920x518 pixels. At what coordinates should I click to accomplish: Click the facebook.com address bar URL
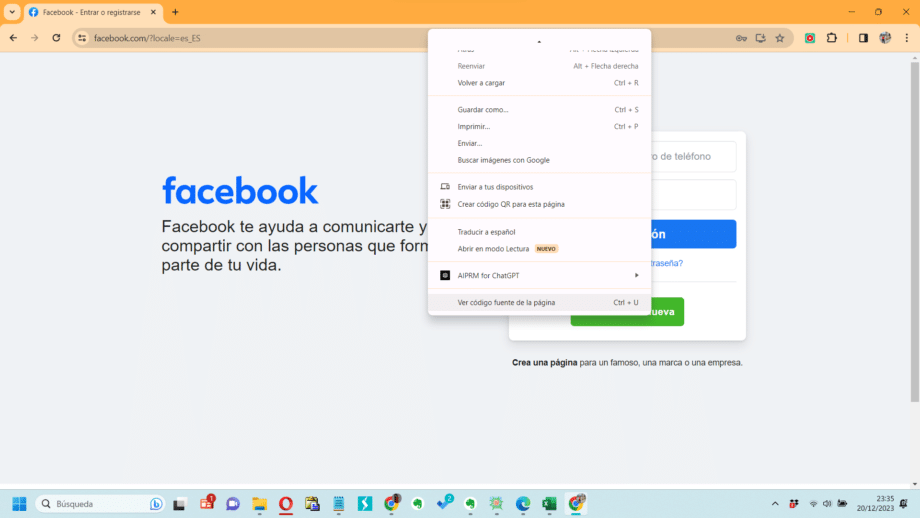click(147, 38)
